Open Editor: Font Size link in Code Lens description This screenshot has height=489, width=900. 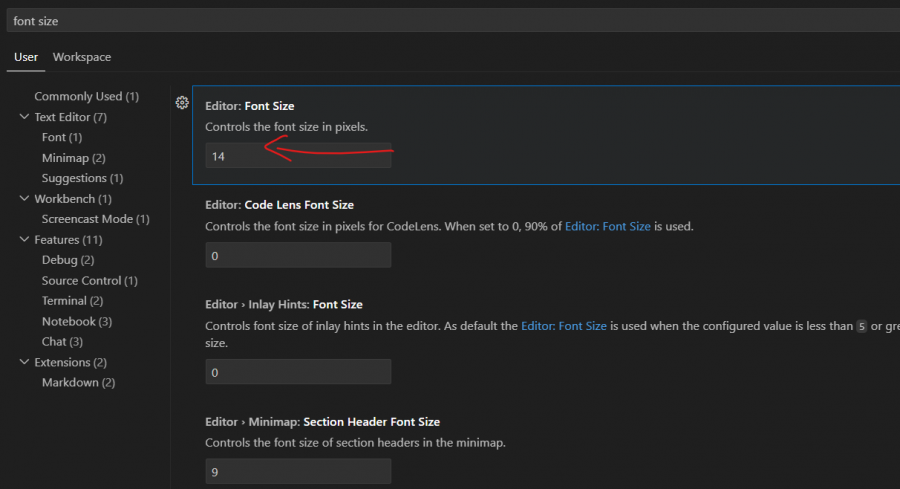point(607,227)
